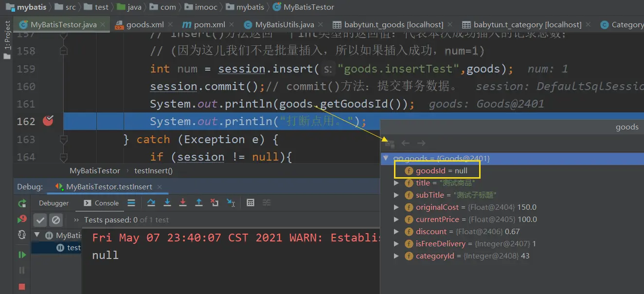Open the Evaluate Expression calculator icon
This screenshot has width=644, height=294.
click(250, 203)
